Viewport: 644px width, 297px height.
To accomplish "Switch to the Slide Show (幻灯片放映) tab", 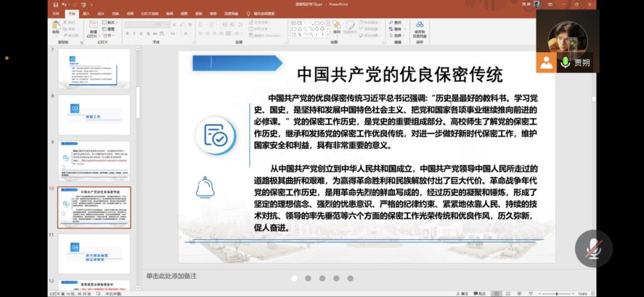I will [150, 14].
